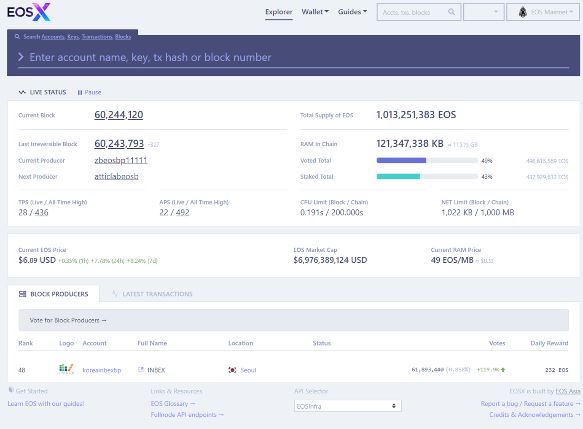Open the EOS Mainnet network selector

click(x=543, y=12)
